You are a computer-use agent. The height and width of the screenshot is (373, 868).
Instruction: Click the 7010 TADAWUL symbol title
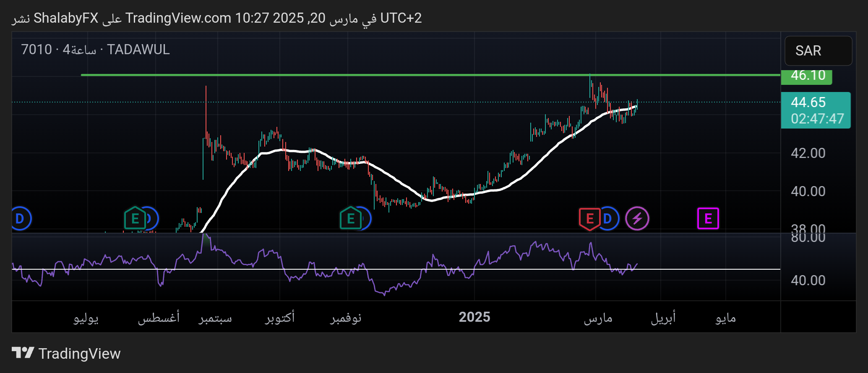coord(96,50)
